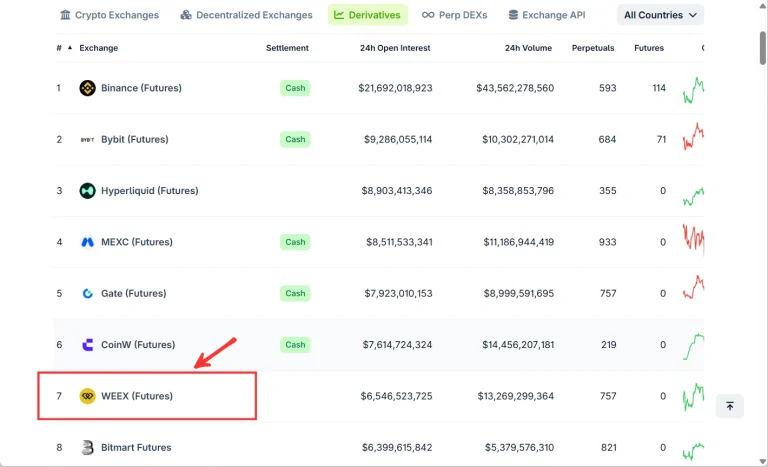This screenshot has width=768, height=467.
Task: Click the Bybit exchange logo icon
Action: pos(87,140)
